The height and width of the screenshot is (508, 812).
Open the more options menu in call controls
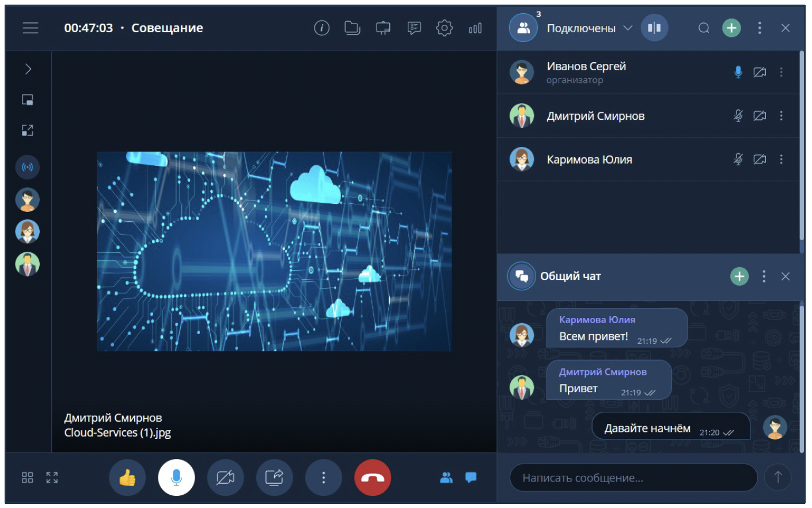coord(323,477)
